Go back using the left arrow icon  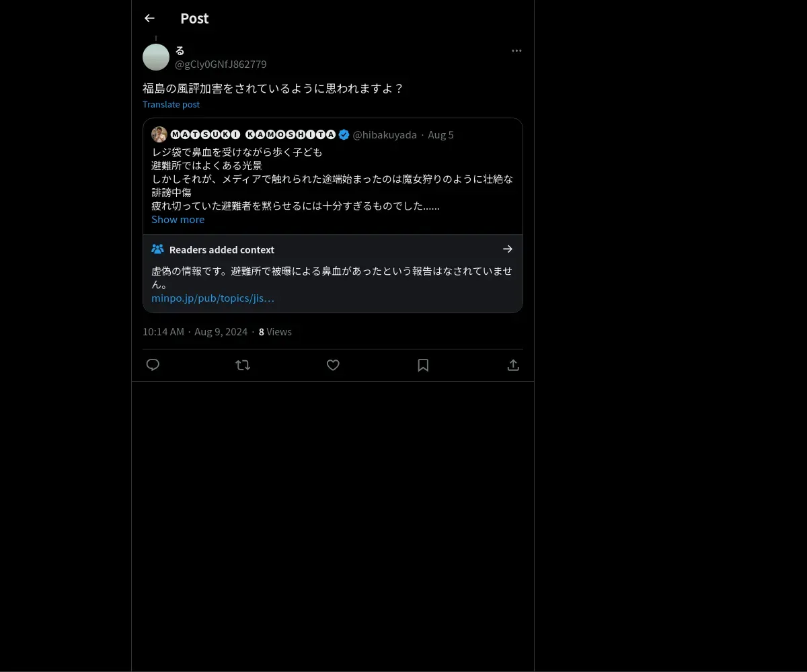(149, 18)
